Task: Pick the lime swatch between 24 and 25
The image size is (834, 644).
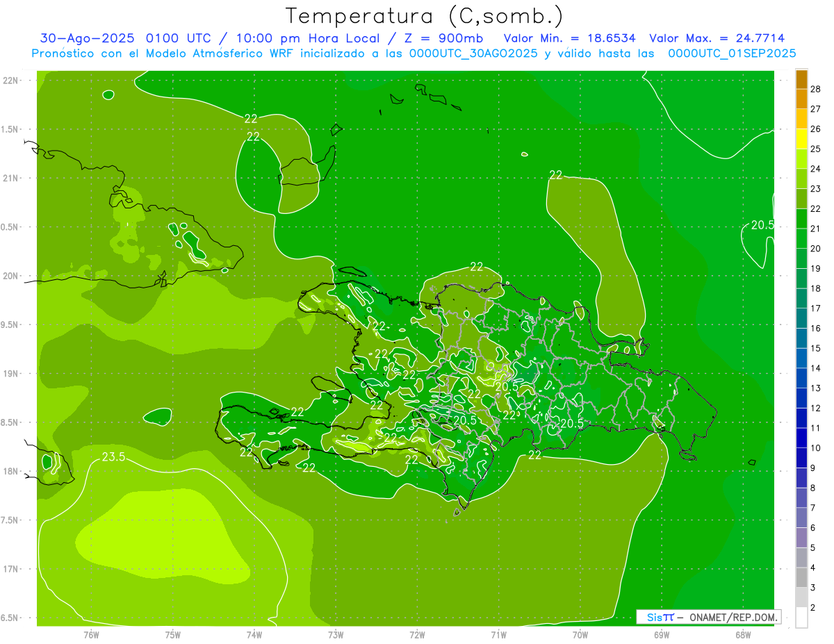Action: [x=801, y=158]
